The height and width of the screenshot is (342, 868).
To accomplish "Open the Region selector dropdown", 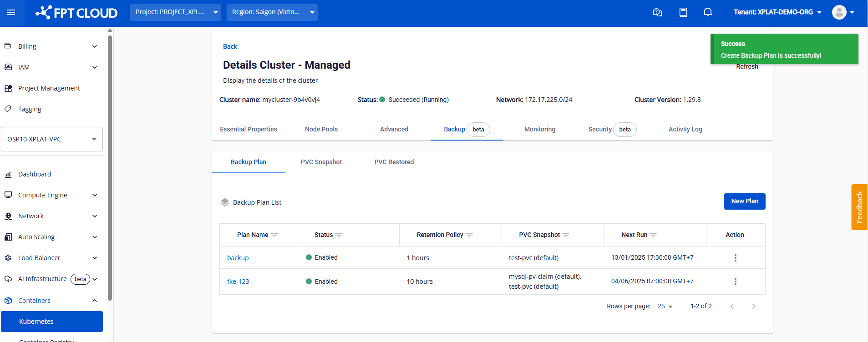I will (272, 12).
